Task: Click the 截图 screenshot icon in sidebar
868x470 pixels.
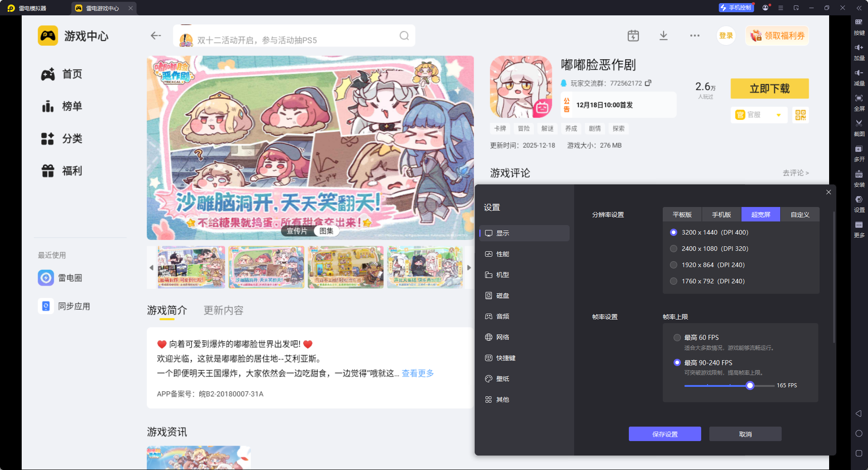Action: (859, 128)
